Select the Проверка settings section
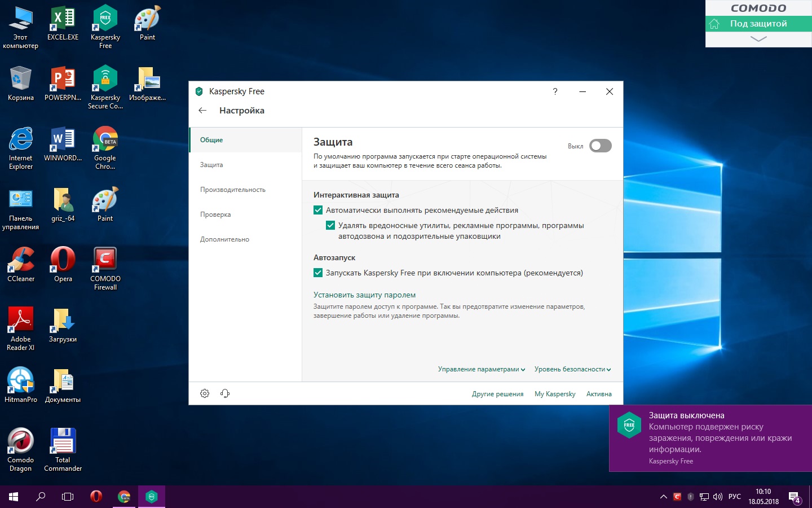Screen dimensions: 812x508 click(215, 214)
